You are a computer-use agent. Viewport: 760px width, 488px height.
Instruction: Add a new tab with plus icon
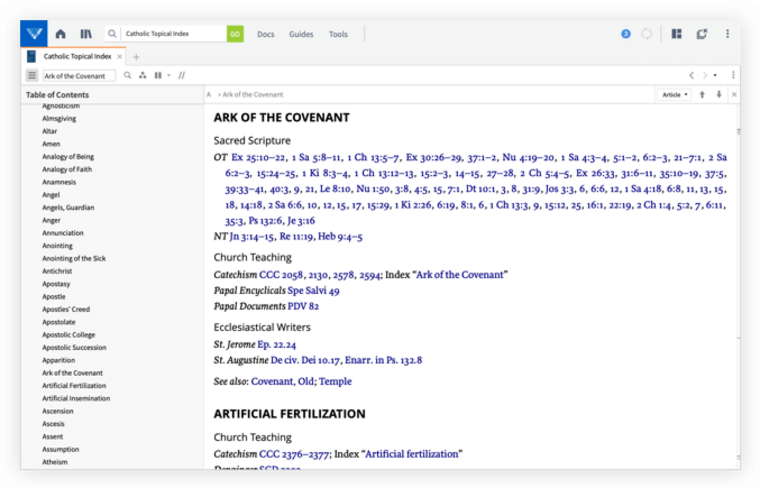coord(136,57)
